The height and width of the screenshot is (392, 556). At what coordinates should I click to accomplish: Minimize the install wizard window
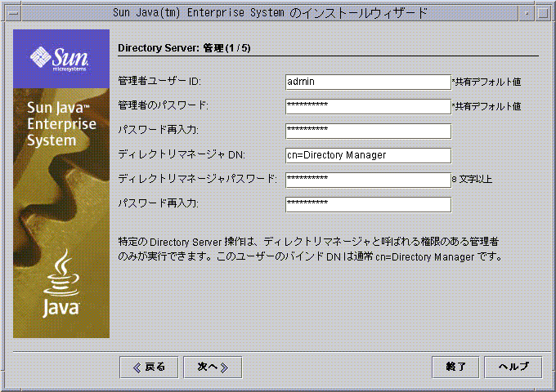pos(527,13)
